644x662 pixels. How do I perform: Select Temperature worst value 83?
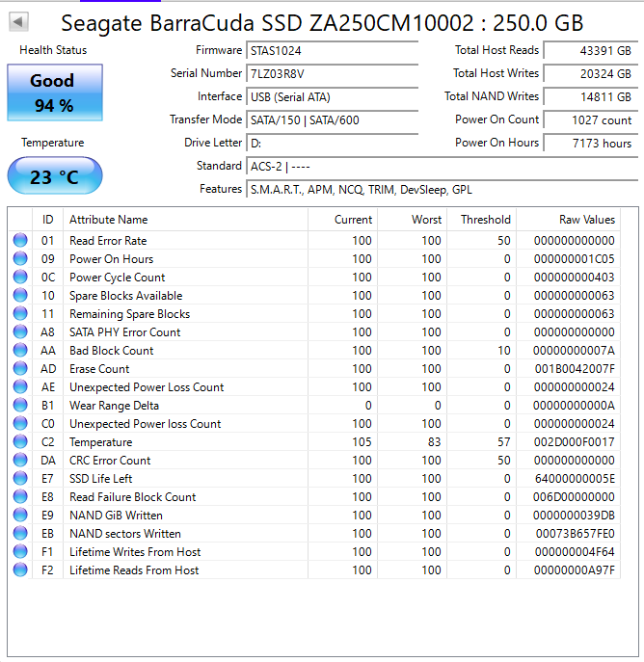pyautogui.click(x=435, y=442)
